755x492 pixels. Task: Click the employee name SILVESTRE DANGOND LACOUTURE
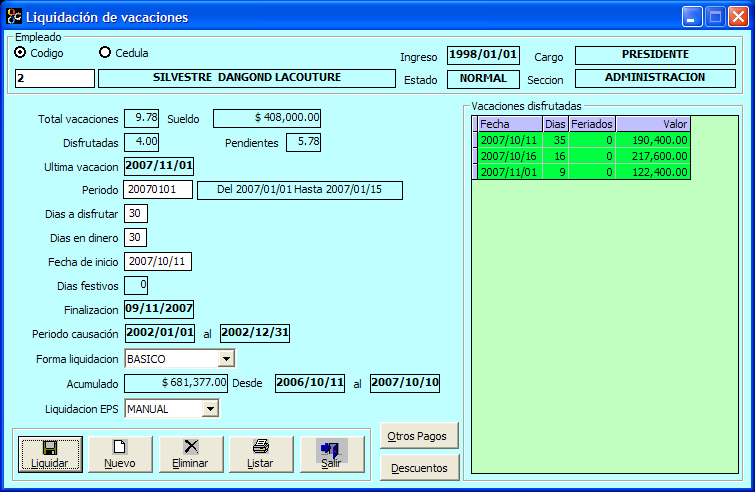tap(247, 78)
